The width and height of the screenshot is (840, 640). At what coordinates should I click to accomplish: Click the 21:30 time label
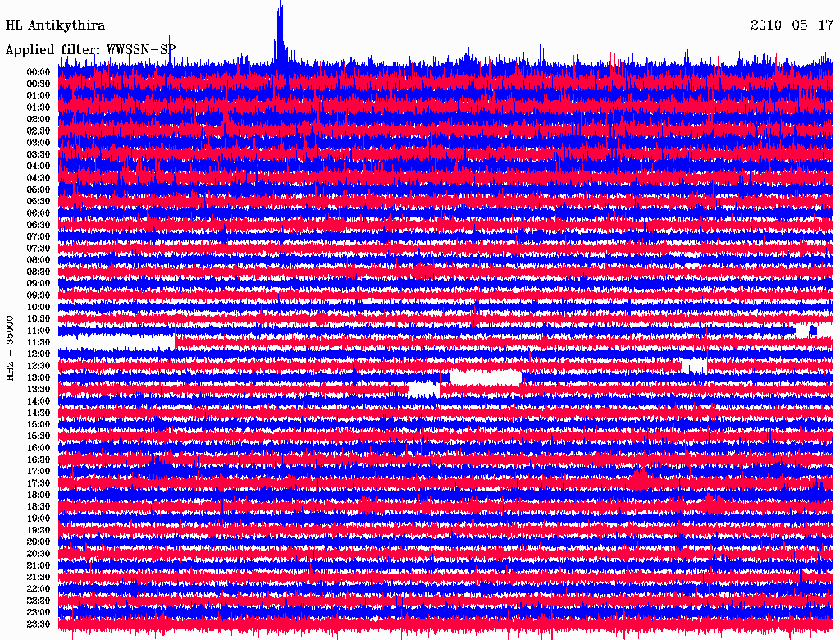[x=39, y=578]
